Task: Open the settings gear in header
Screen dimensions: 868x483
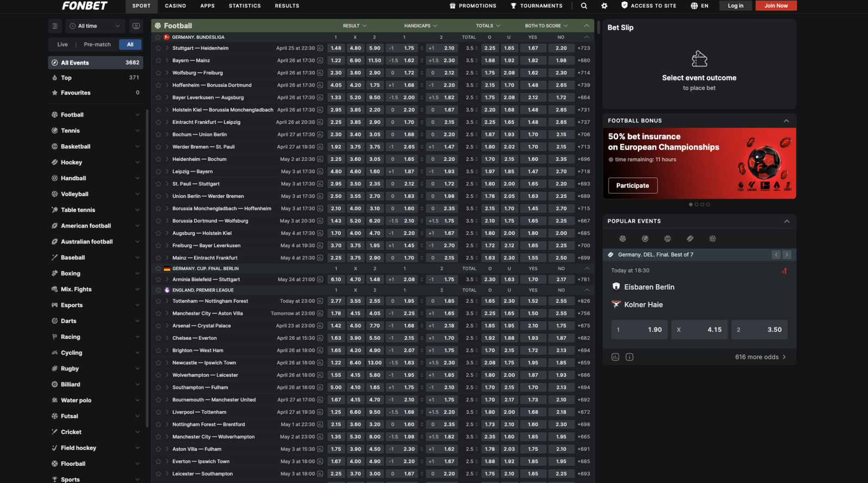Action: pyautogui.click(x=604, y=6)
